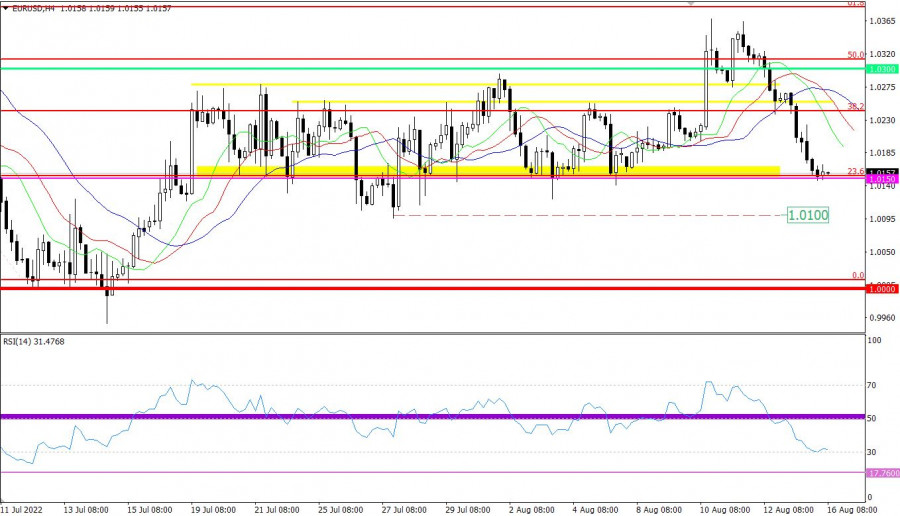
Task: Select the thick purple RSI 50 line
Action: click(x=400, y=416)
